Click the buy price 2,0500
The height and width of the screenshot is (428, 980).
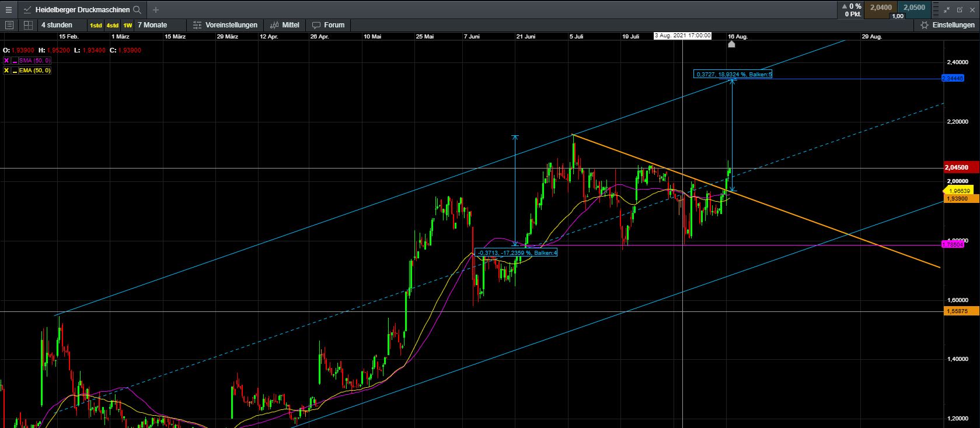(x=914, y=8)
